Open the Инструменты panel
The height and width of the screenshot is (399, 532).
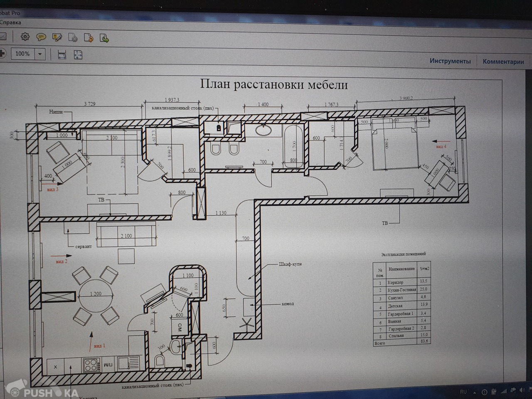(450, 61)
